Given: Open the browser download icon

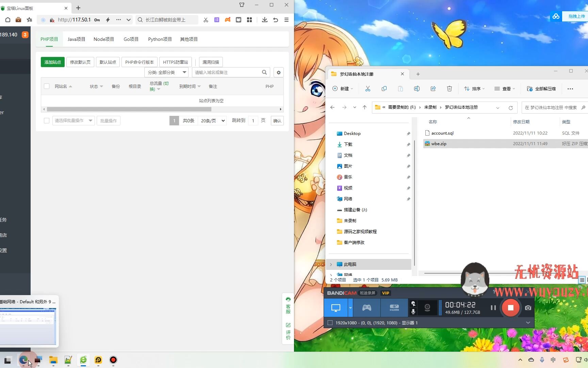Looking at the screenshot, I should (265, 20).
